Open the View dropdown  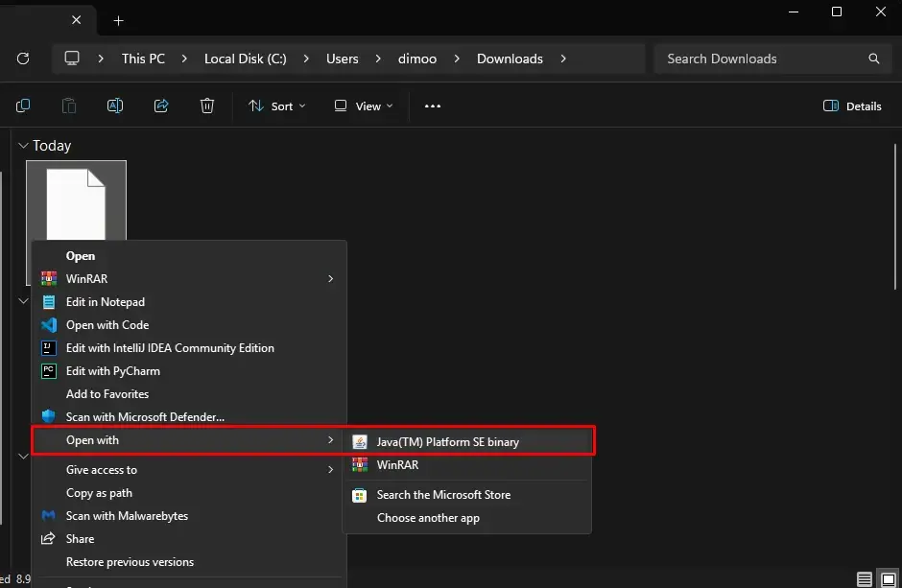[362, 106]
